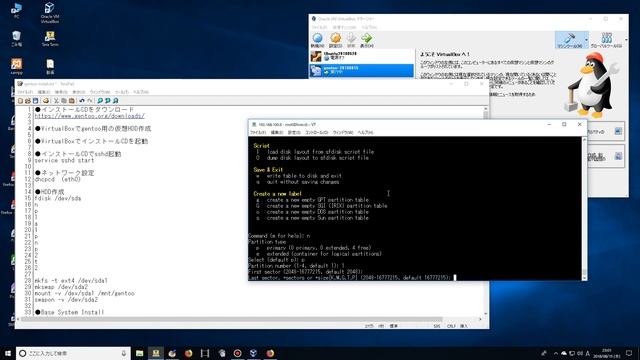Expand Global Tools dropdown arrow
Screen dimensions: 640x360
pyautogui.click(x=626, y=40)
